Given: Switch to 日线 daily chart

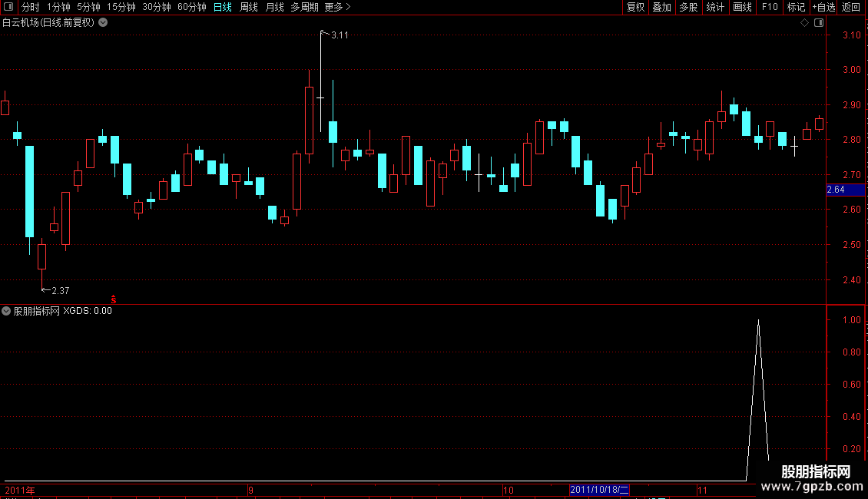Looking at the screenshot, I should [x=223, y=7].
